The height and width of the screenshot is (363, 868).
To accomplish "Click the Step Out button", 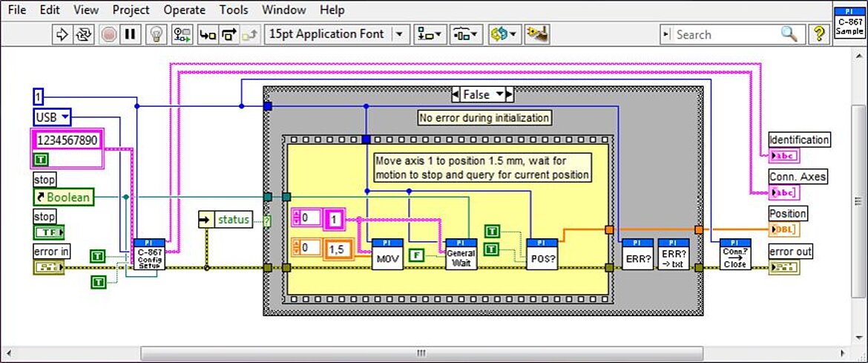I will tap(249, 34).
